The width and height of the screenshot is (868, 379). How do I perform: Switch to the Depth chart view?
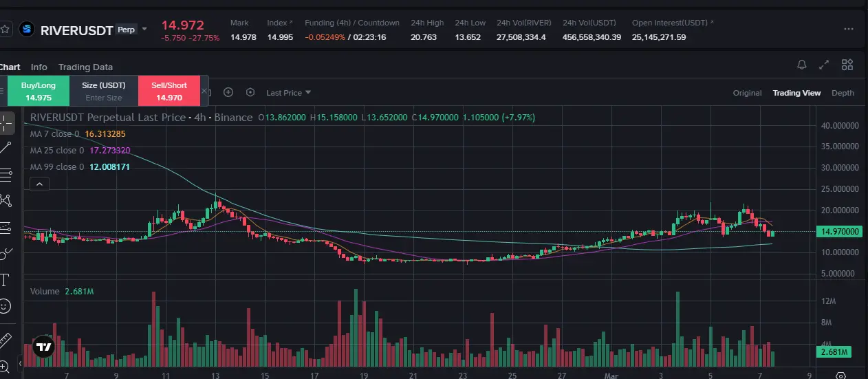pos(843,93)
